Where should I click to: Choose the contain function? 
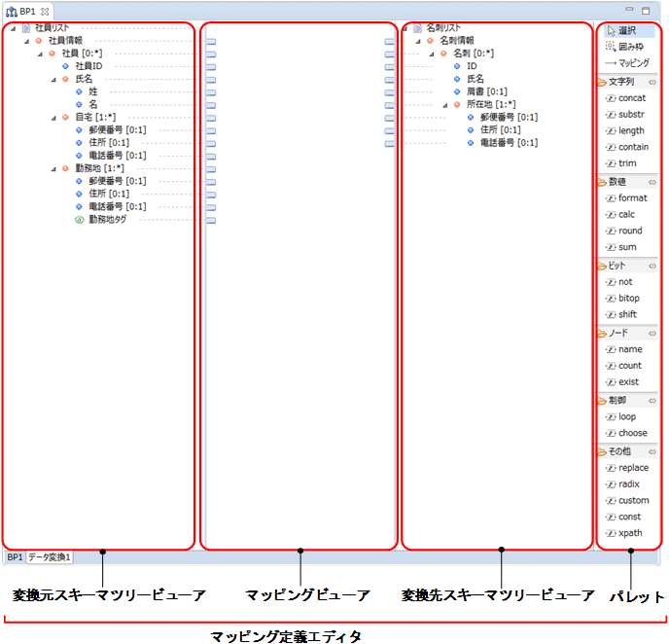628,147
